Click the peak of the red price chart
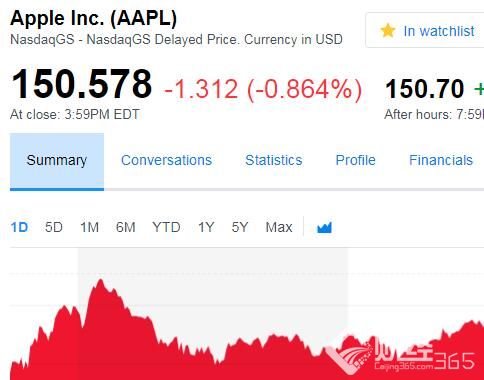This screenshot has height=380, width=484. pyautogui.click(x=100, y=280)
